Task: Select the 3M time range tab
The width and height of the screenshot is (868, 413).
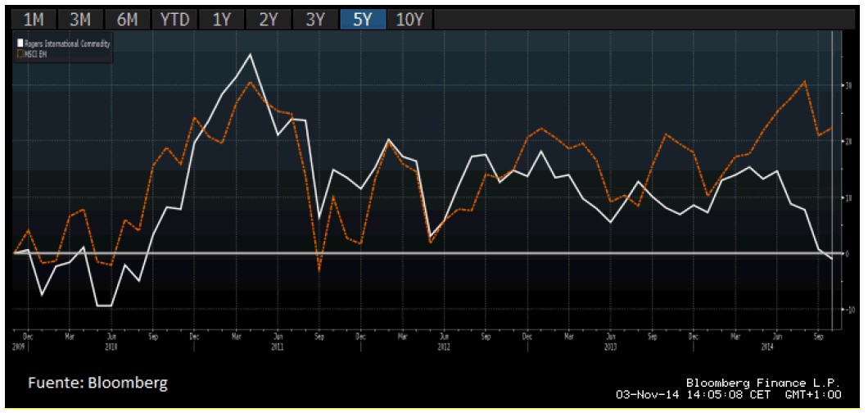Action: coord(80,20)
